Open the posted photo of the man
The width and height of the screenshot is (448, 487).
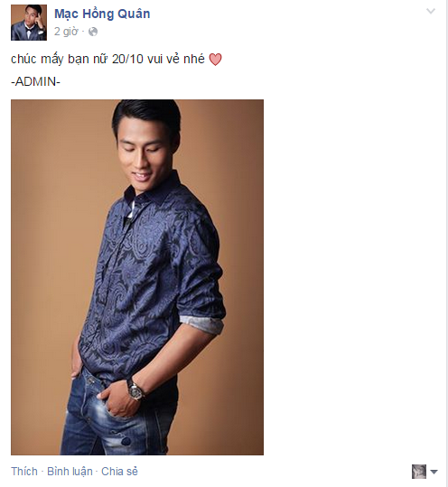pyautogui.click(x=137, y=277)
